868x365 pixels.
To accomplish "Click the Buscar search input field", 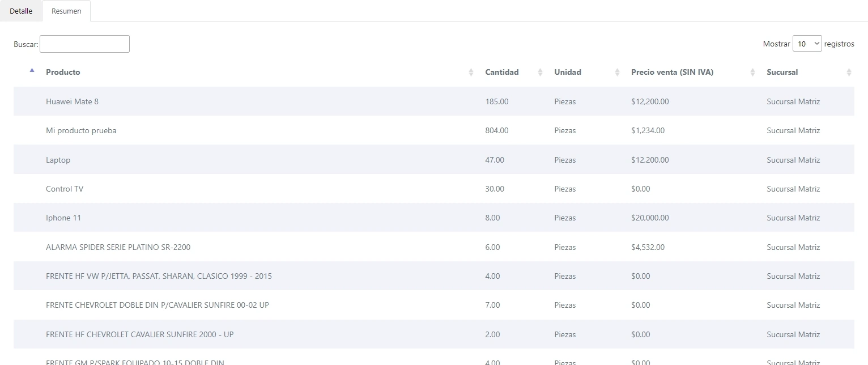I will (84, 44).
